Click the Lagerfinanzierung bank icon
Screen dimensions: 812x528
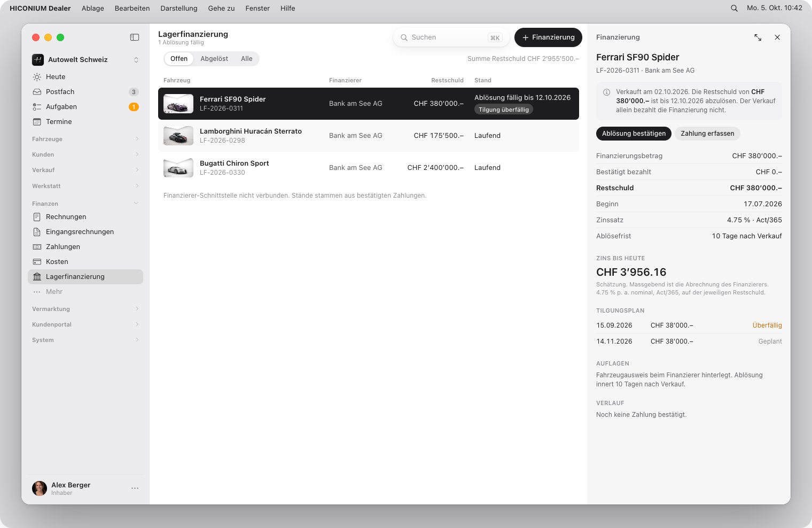coord(37,277)
